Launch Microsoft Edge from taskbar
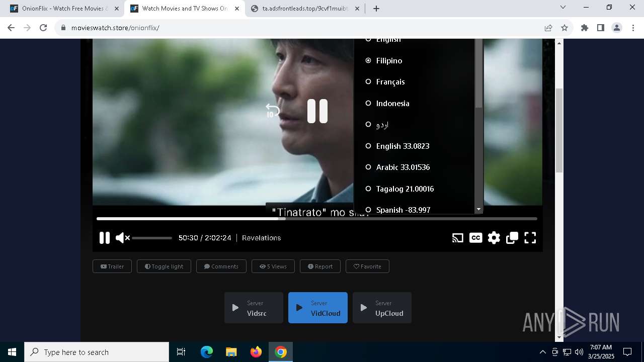Image resolution: width=644 pixels, height=362 pixels. (207, 352)
